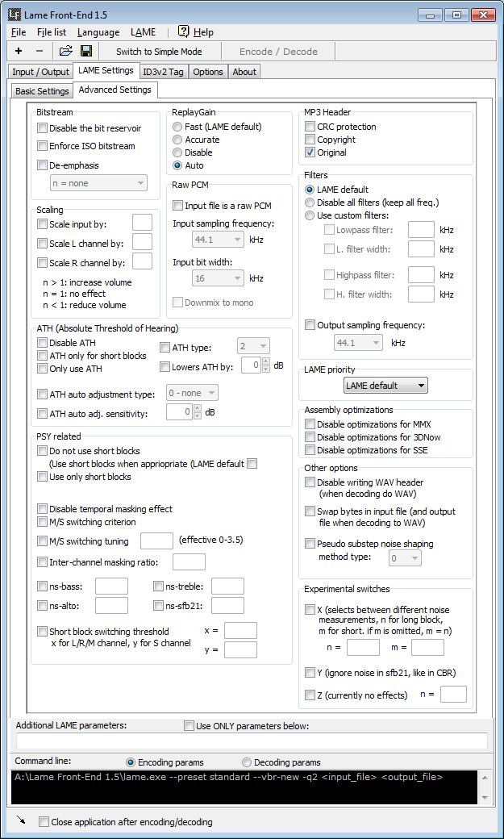Decrease ATH auto adj. sensitivity spinner

click(198, 415)
